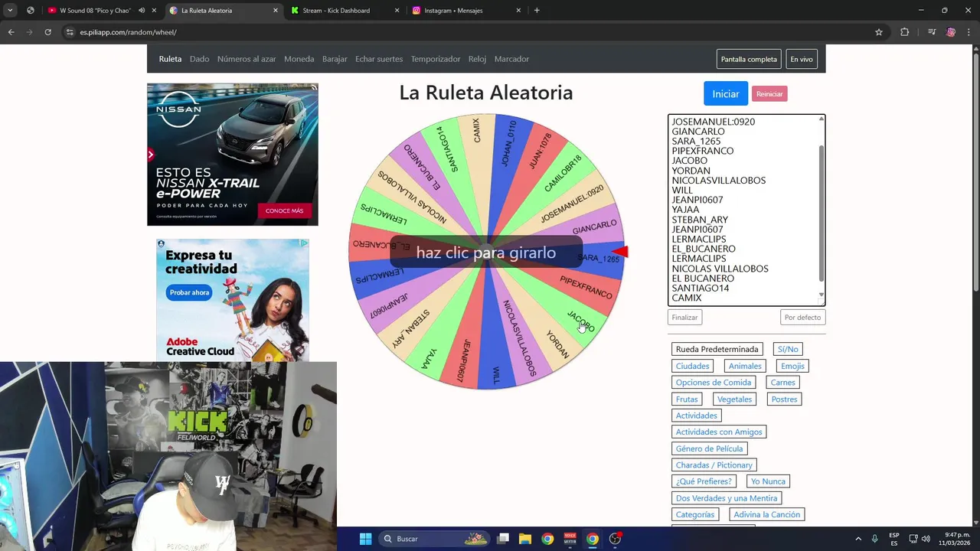Select Dos Verdades y una Mentira preset
Image resolution: width=980 pixels, height=551 pixels.
tap(727, 498)
